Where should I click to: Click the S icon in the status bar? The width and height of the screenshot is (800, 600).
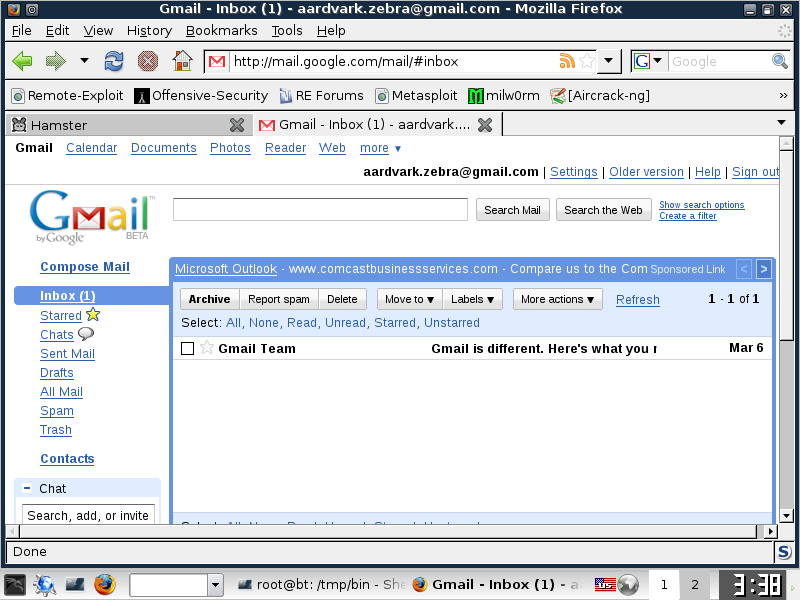[x=784, y=552]
